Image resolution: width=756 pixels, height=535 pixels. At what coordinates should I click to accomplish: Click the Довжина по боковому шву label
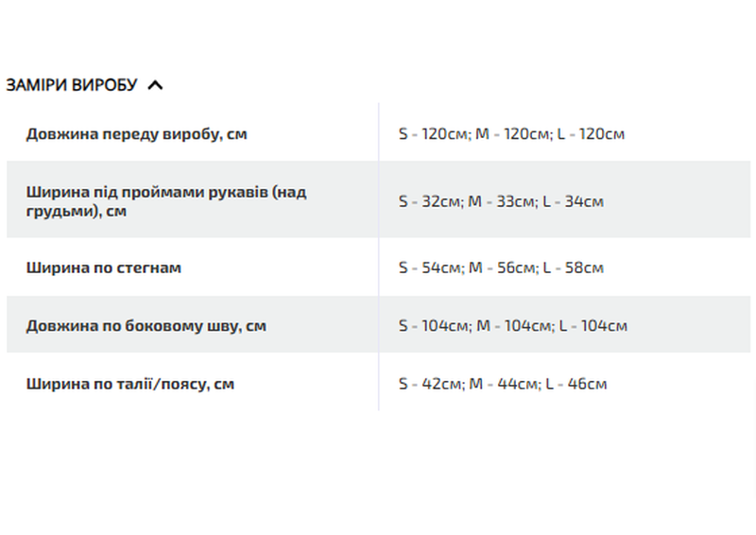coord(146,326)
